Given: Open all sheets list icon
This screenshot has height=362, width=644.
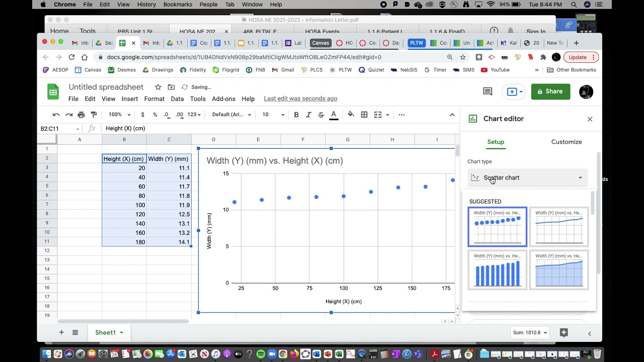Looking at the screenshot, I should (75, 332).
